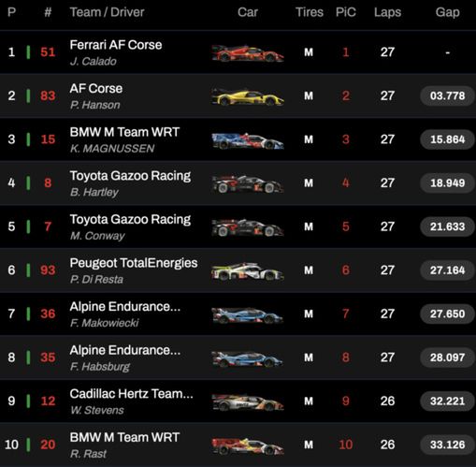Open the BMW #20 car image
This screenshot has width=476, height=467.
pos(248,445)
